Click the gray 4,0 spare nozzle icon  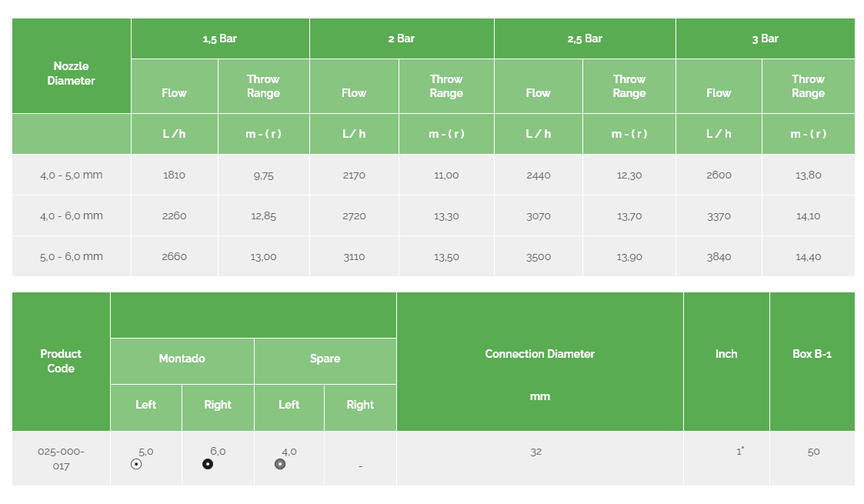[x=280, y=464]
